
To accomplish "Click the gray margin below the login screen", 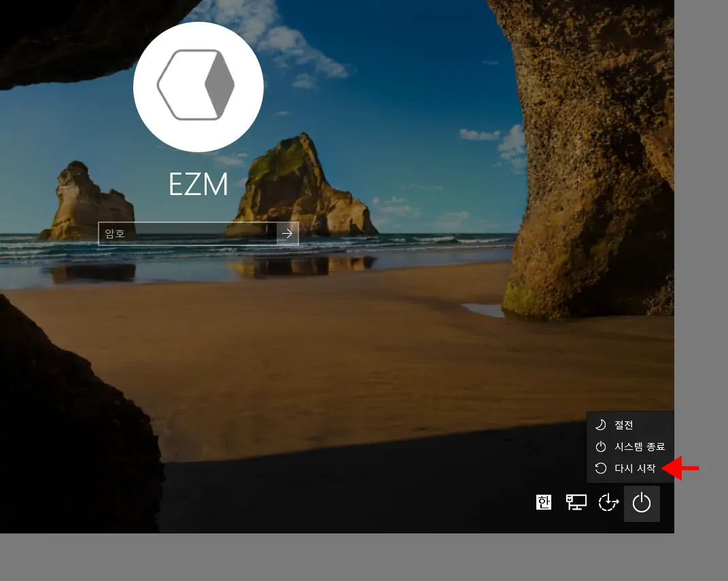I will point(340,557).
